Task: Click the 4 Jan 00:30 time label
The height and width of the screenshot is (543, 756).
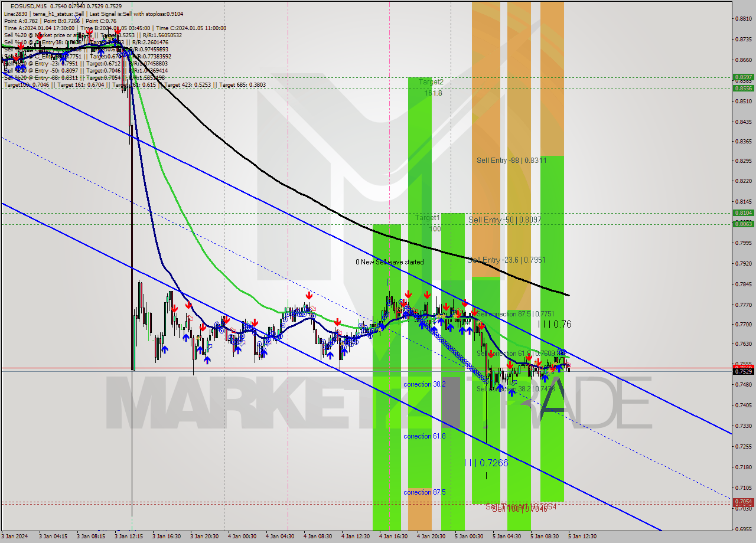Action: (x=242, y=537)
